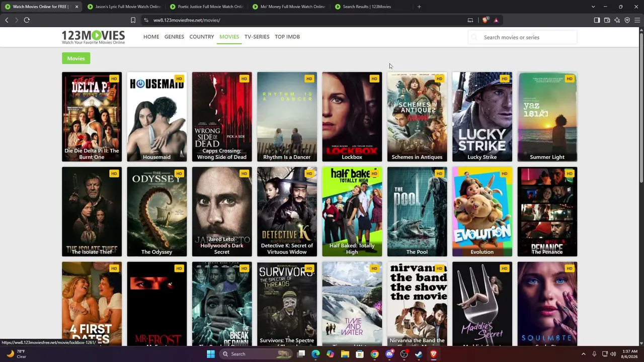Launch Microsoft Edge from taskbar

coord(315,354)
